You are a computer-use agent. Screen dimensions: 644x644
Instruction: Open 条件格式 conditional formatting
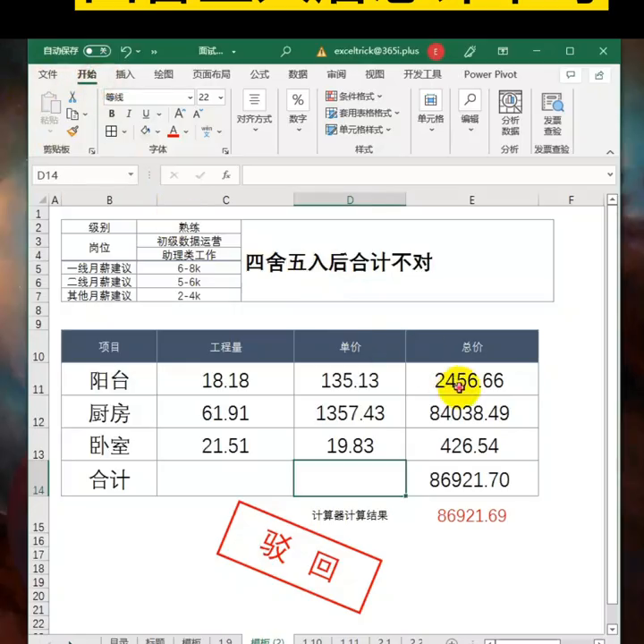click(x=354, y=97)
